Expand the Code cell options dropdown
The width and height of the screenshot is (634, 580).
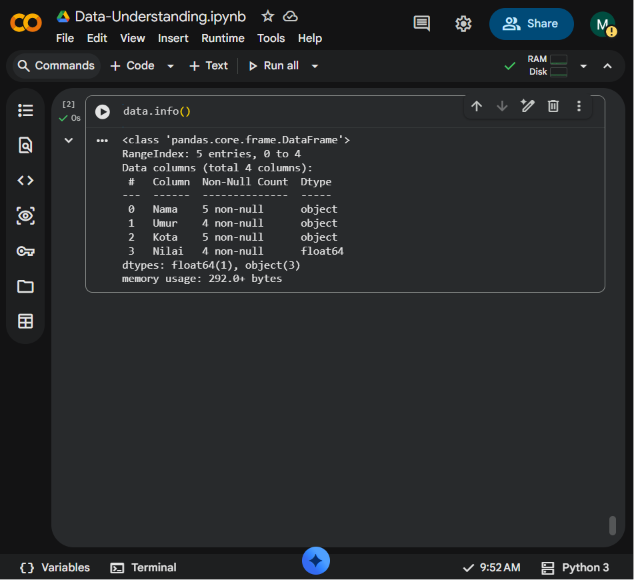pyautogui.click(x=171, y=66)
